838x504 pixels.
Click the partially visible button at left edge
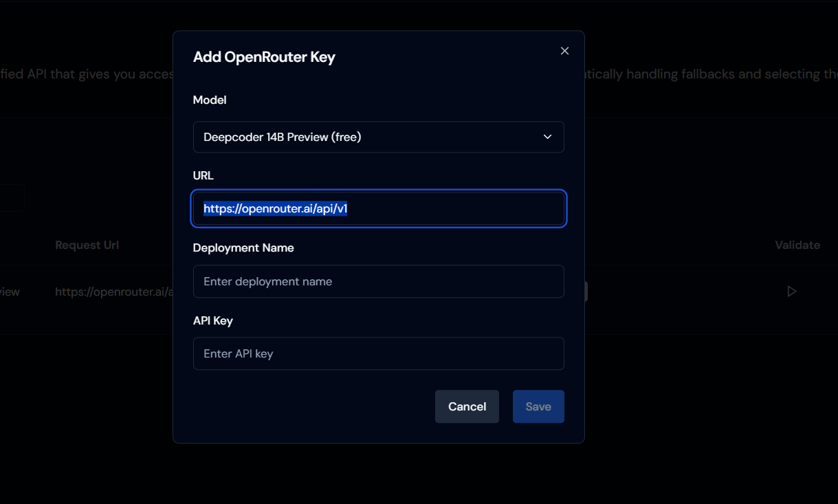12,198
